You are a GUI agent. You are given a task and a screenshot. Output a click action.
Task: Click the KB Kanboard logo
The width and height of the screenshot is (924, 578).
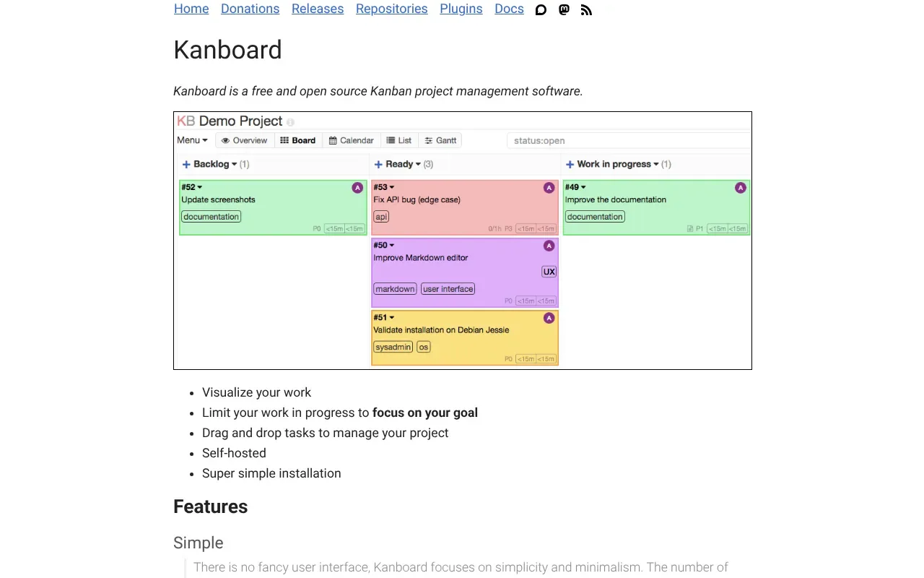coord(187,121)
